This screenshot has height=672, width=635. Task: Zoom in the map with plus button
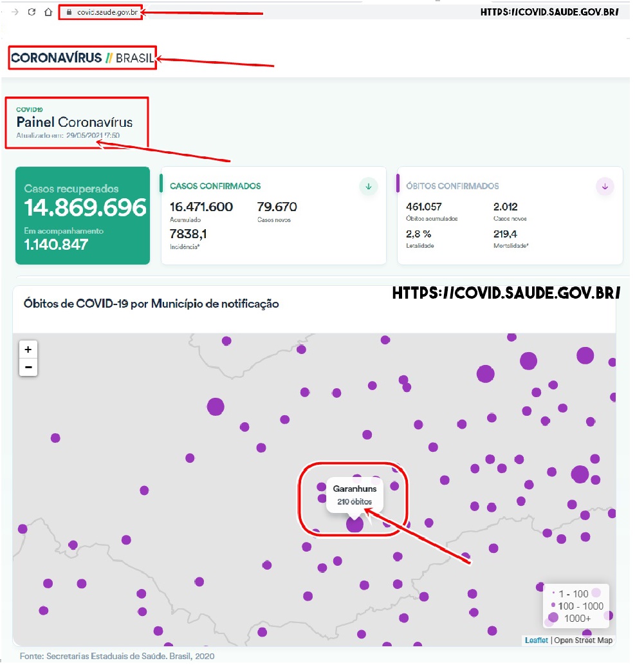pyautogui.click(x=28, y=350)
